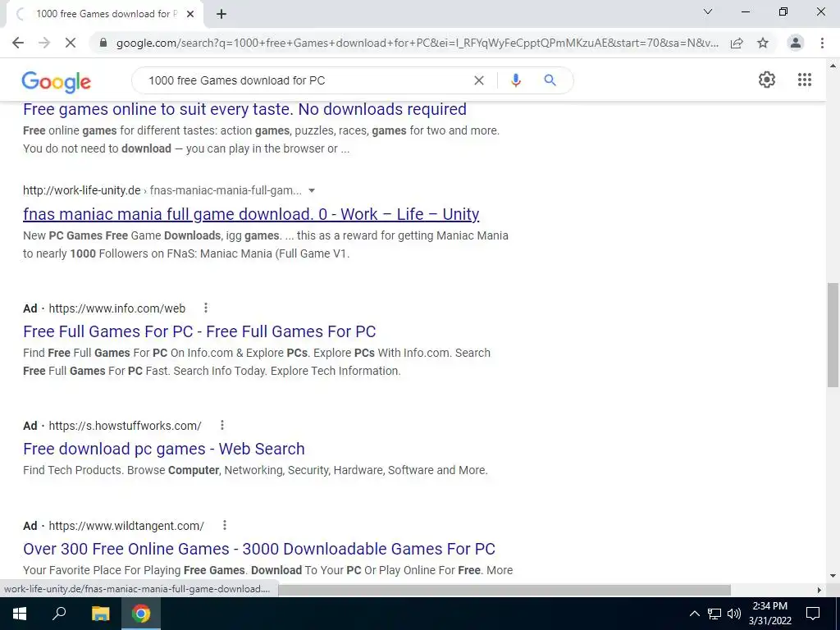Clear search text with X icon
The height and width of the screenshot is (630, 840).
(x=479, y=80)
